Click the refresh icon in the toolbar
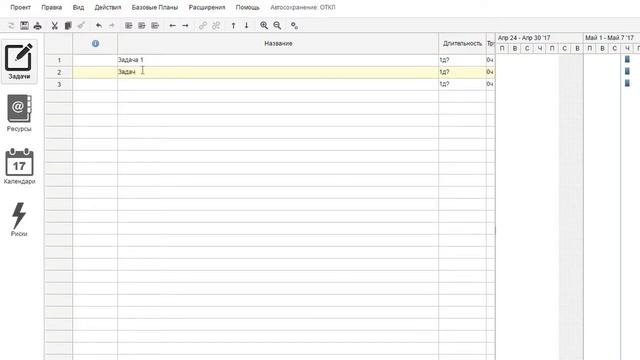This screenshot has width=640, height=360. tap(11, 26)
